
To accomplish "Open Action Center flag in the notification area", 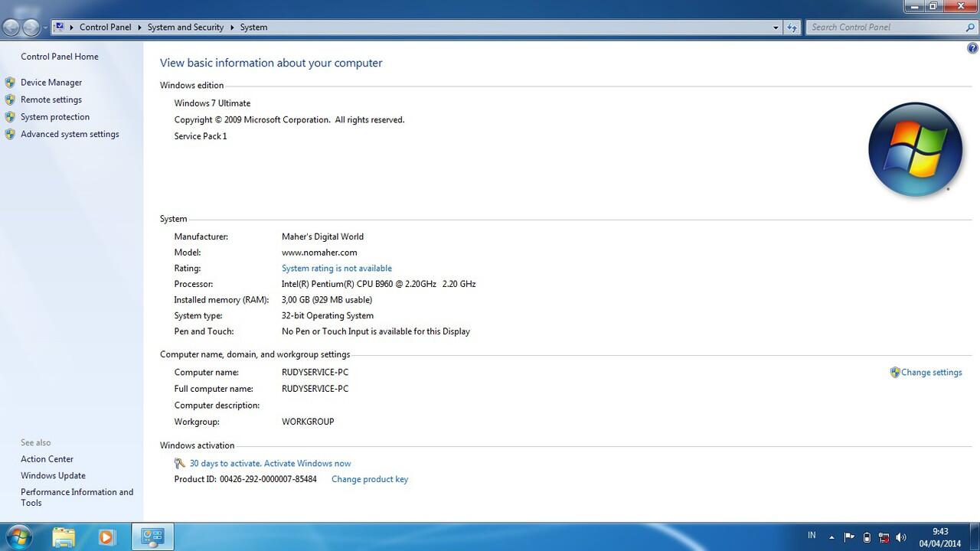I will [850, 536].
